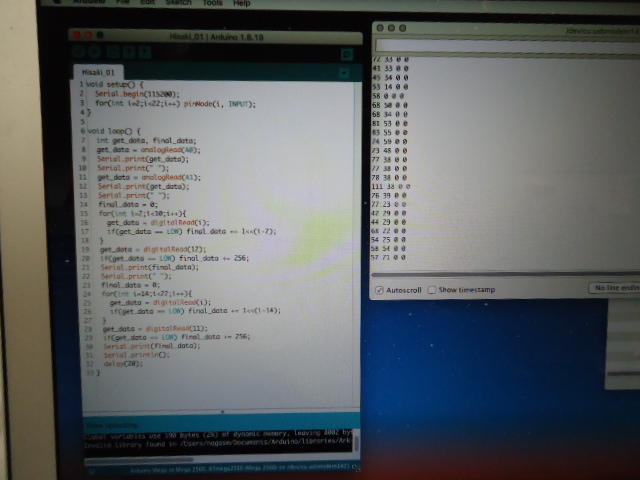Click the '53 14 0 0' serial output row

[x=390, y=87]
